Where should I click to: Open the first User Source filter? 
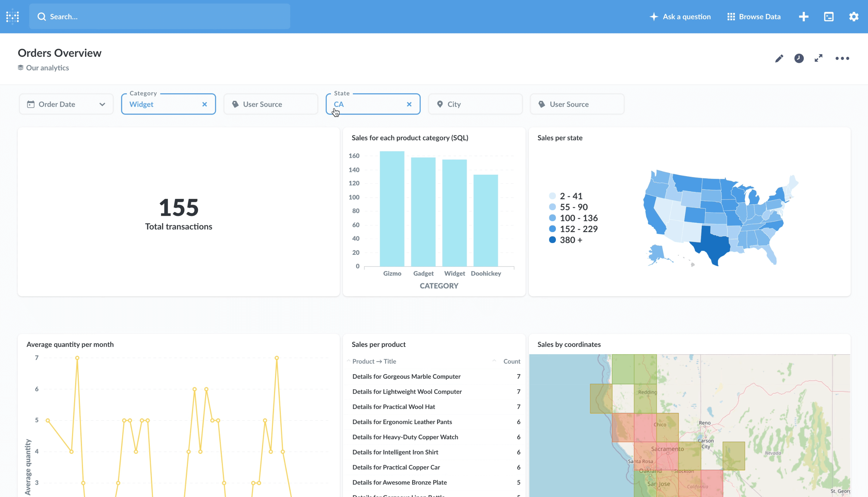[271, 104]
